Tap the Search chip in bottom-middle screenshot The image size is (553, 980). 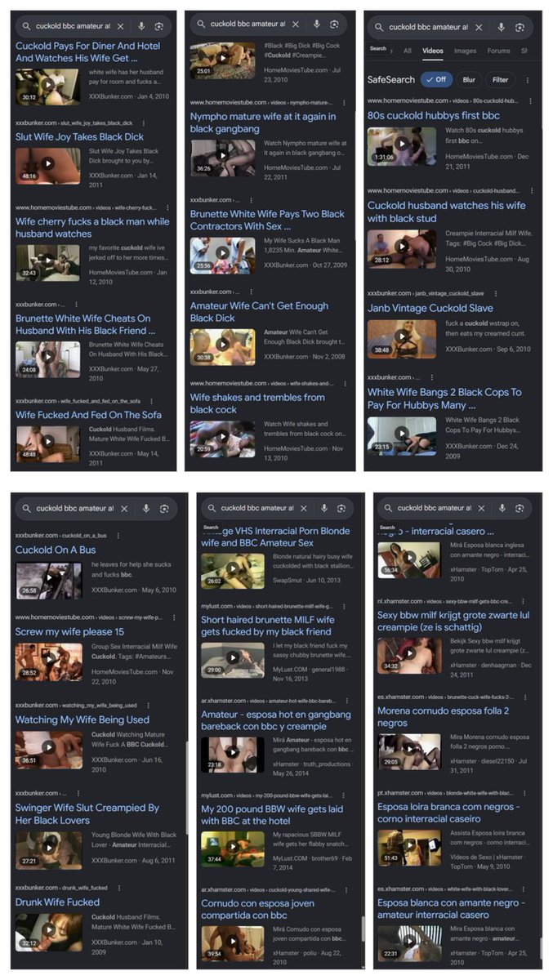point(211,528)
